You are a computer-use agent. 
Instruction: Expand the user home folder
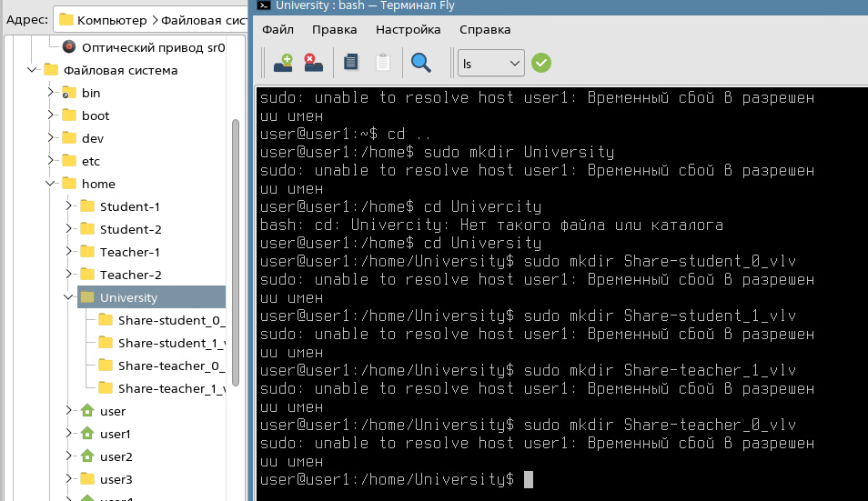pos(68,411)
